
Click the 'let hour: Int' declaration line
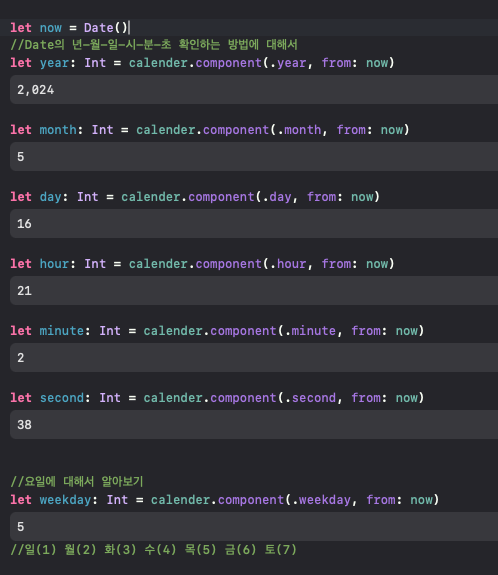pyautogui.click(x=202, y=264)
